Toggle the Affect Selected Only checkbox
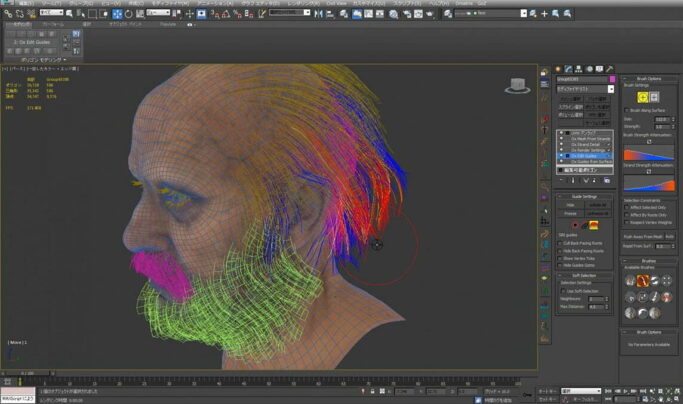Screen dimensions: 683x404 tap(628, 207)
